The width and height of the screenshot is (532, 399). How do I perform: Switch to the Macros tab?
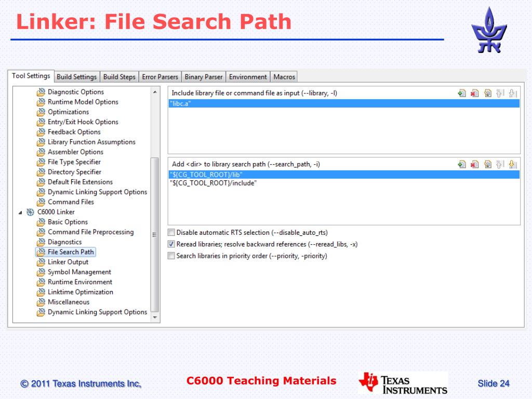click(284, 77)
